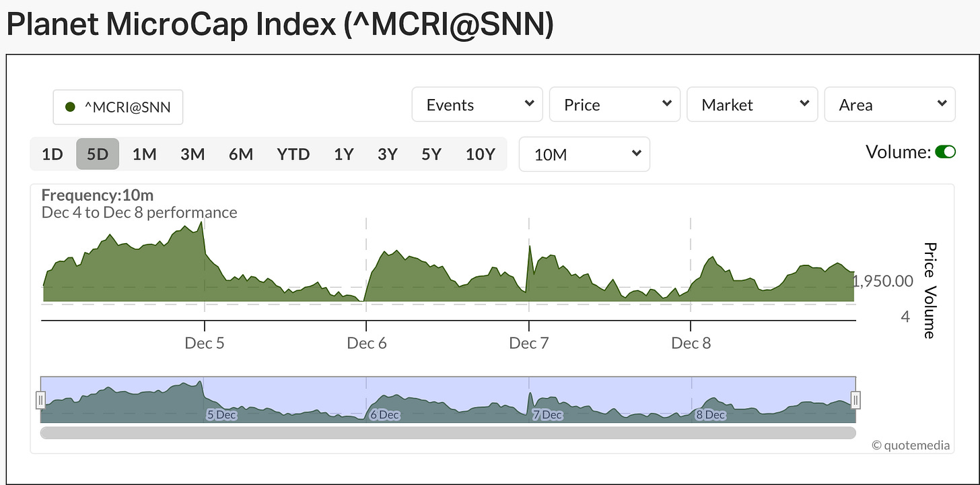Select the 1Y time range
Image resolution: width=980 pixels, height=485 pixels.
point(344,154)
